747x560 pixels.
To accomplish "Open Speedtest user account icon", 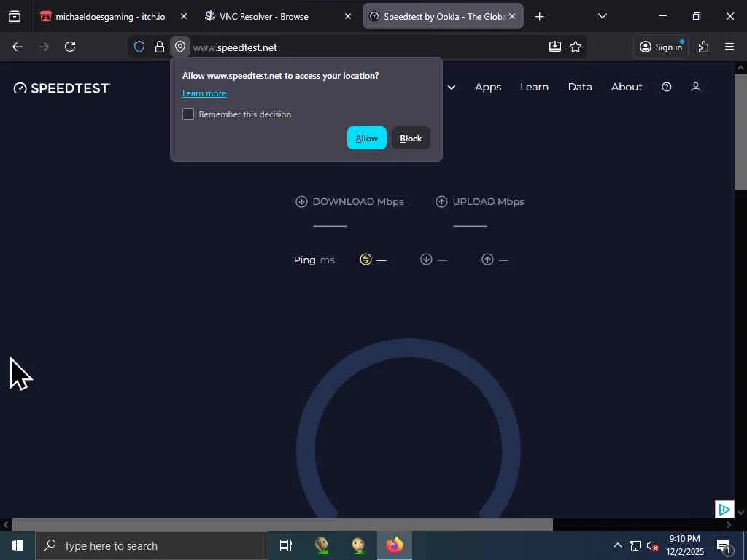I will tap(695, 87).
